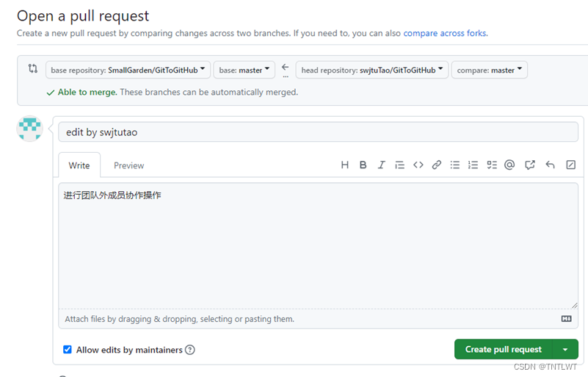Click the Markdown supported icon

(566, 319)
